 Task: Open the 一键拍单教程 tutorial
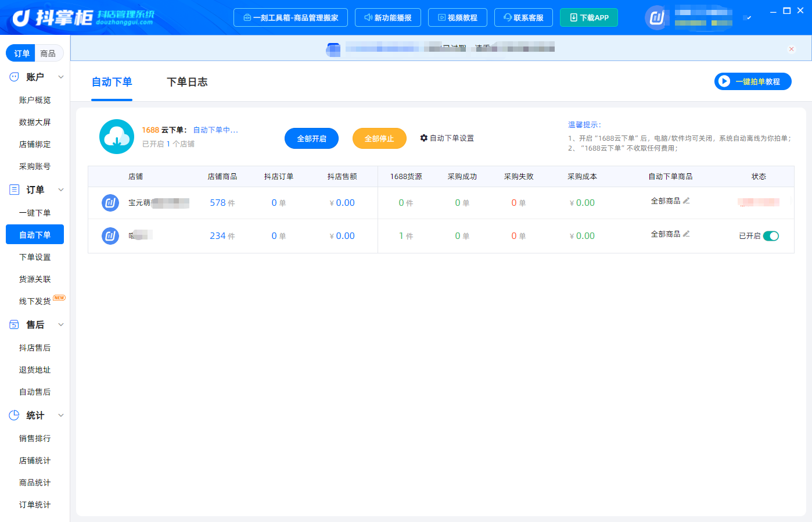753,81
